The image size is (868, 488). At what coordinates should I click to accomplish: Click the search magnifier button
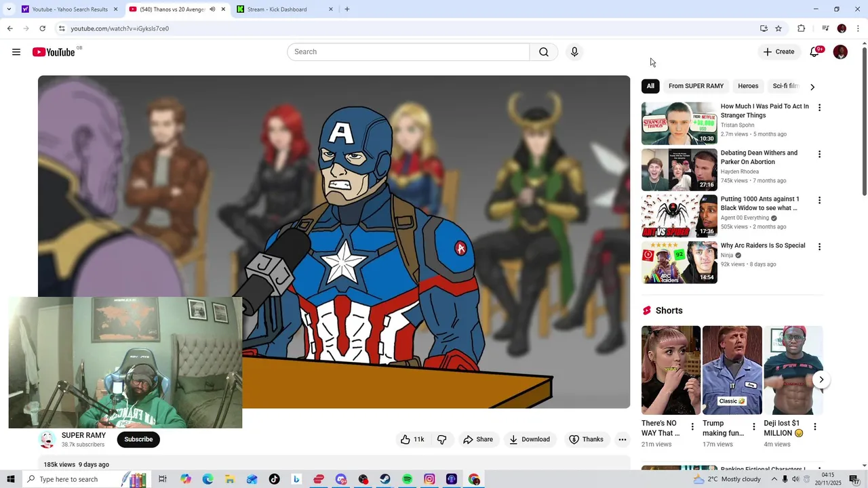coord(544,52)
